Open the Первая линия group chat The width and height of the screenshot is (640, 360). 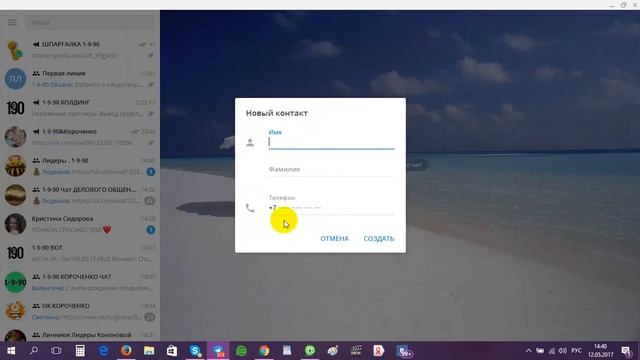click(80, 79)
